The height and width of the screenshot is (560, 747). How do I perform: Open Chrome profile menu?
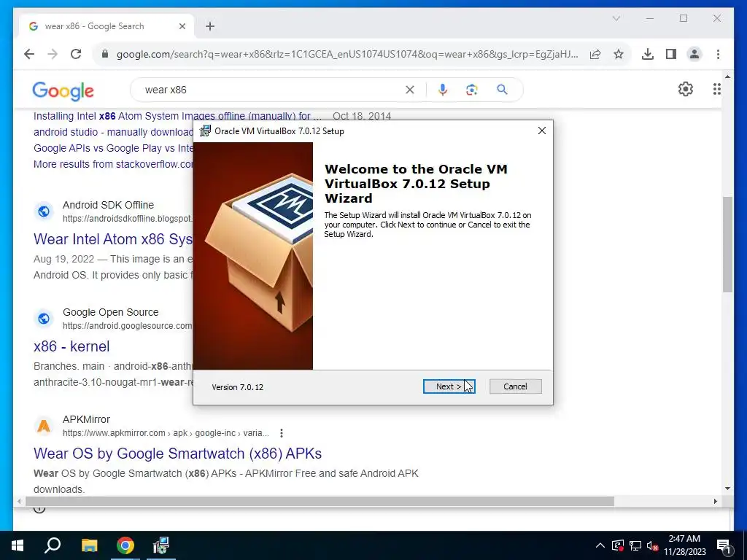694,54
